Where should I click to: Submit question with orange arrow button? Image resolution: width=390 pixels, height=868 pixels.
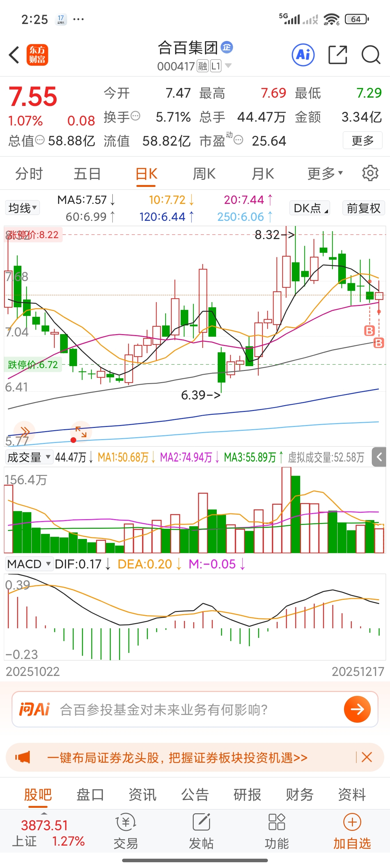point(357,709)
